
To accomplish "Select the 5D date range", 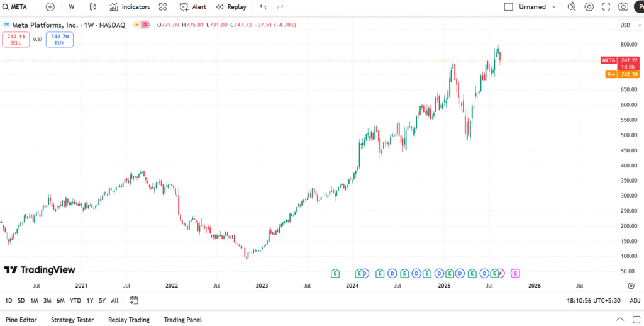I will coord(21,301).
